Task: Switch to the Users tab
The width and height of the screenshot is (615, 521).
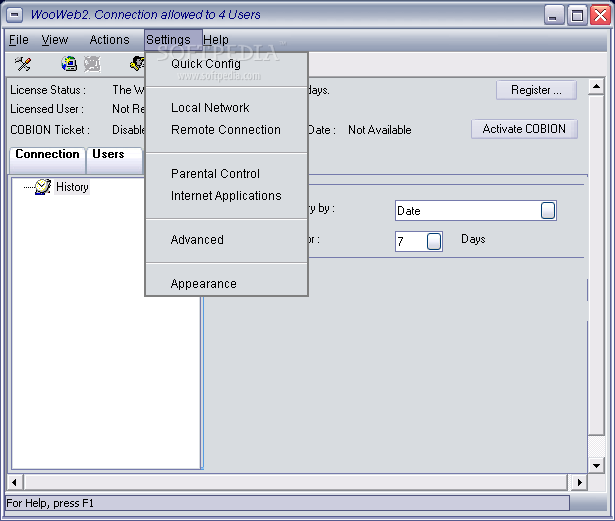Action: [115, 160]
